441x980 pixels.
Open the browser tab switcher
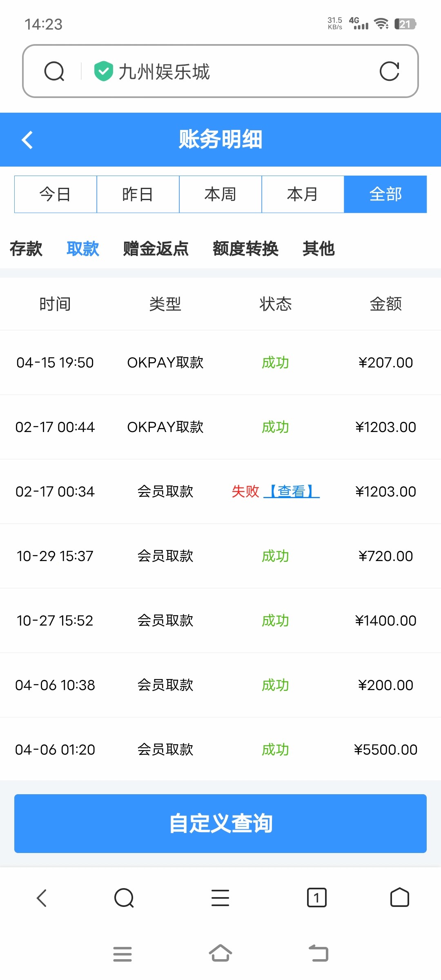(x=316, y=898)
